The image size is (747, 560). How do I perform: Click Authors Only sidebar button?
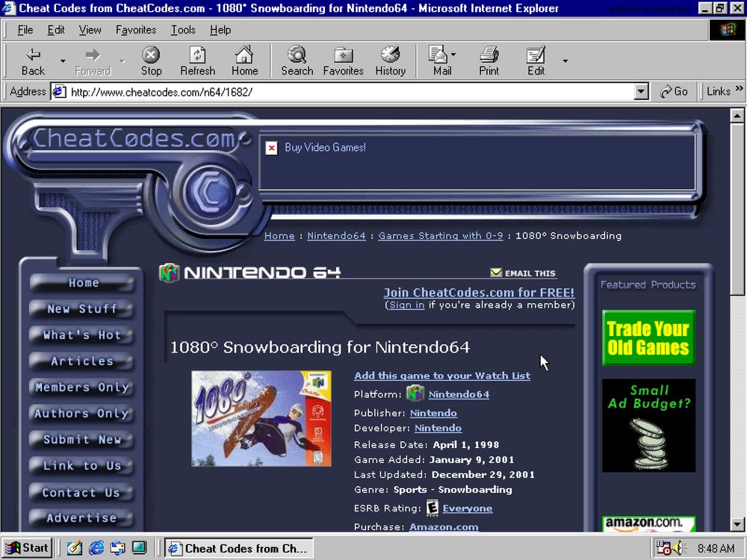coord(82,414)
